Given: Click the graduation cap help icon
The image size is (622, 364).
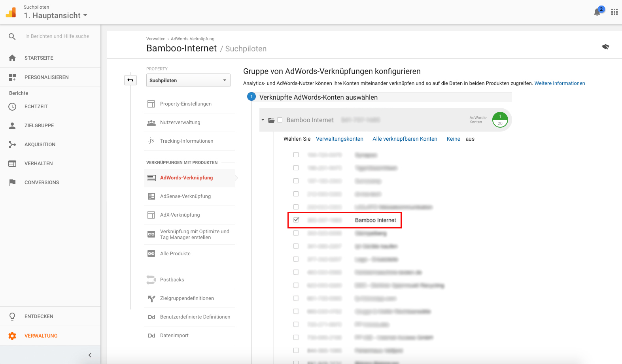Looking at the screenshot, I should (x=605, y=47).
